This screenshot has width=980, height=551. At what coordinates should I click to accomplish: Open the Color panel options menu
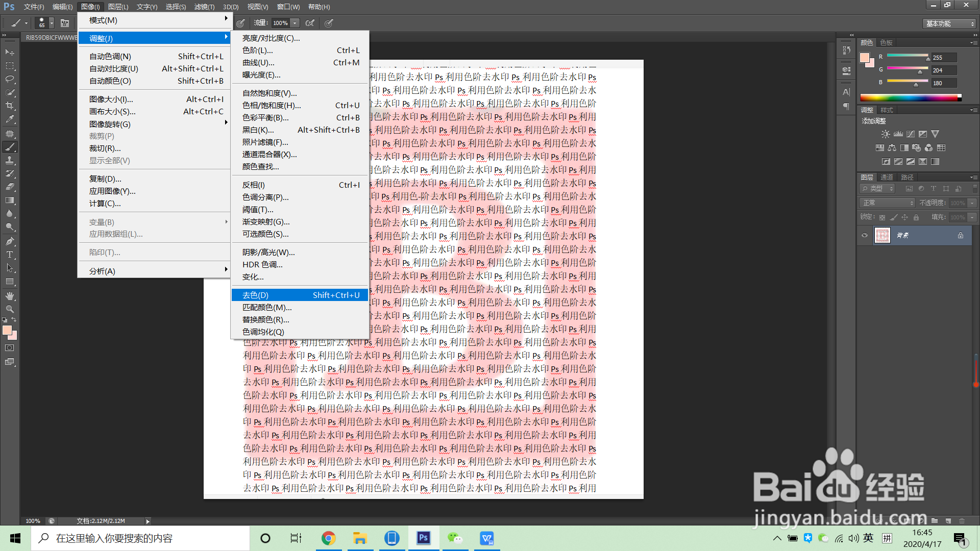click(x=973, y=42)
